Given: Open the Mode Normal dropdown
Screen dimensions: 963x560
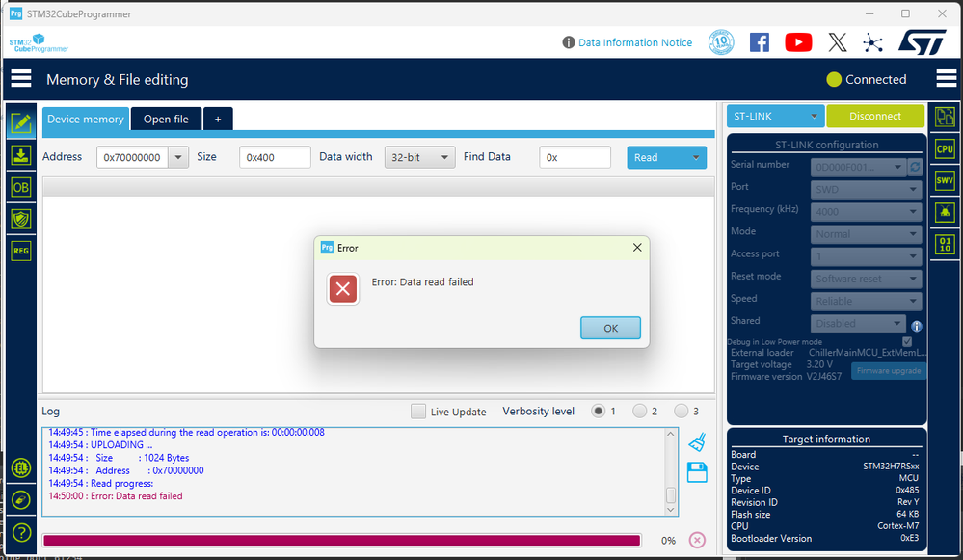Looking at the screenshot, I should pyautogui.click(x=866, y=234).
